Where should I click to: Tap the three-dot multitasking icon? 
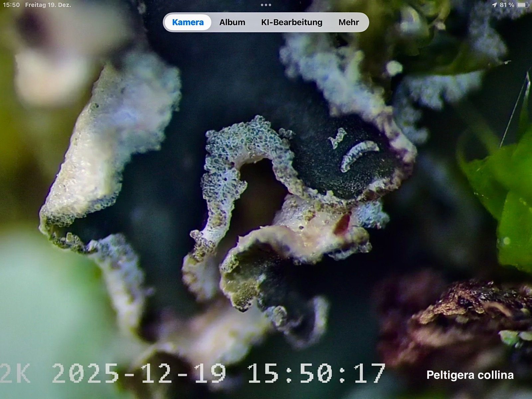266,5
